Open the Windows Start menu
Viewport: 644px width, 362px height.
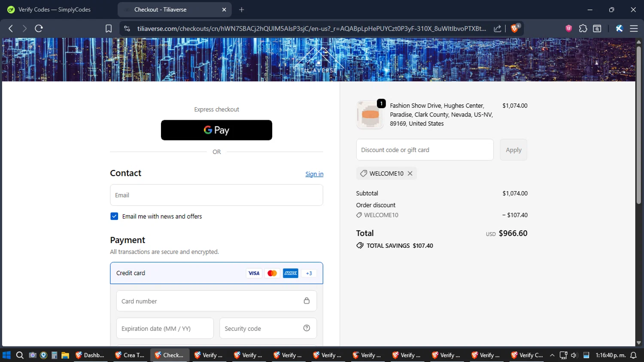click(x=6, y=355)
